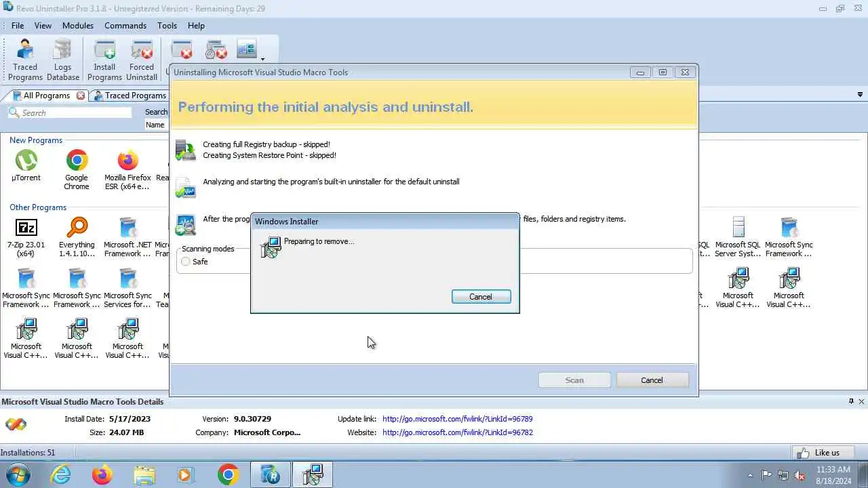Open Internet Explorer from the taskbar

pyautogui.click(x=61, y=474)
